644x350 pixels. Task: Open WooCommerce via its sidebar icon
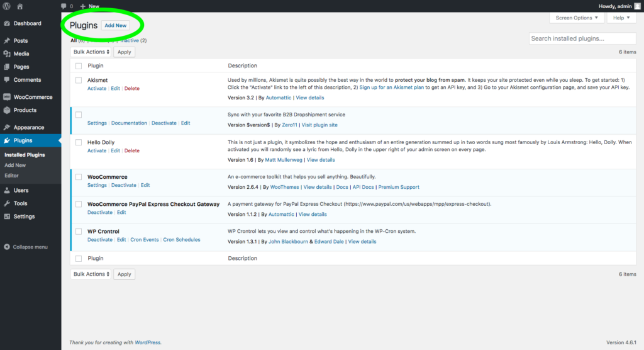pos(7,97)
